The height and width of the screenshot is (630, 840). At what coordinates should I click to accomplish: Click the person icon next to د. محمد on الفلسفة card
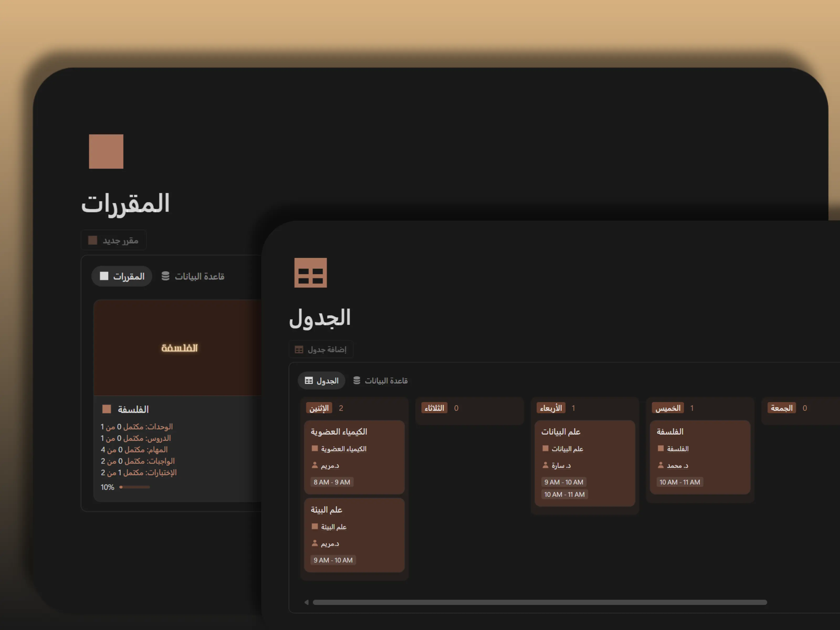coord(661,465)
